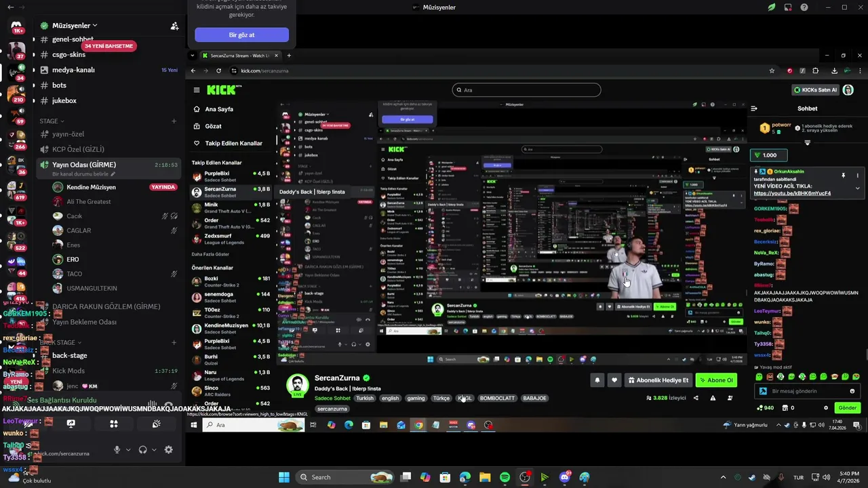
Task: Open Discord inbox icon in title bar
Action: pyautogui.click(x=788, y=7)
